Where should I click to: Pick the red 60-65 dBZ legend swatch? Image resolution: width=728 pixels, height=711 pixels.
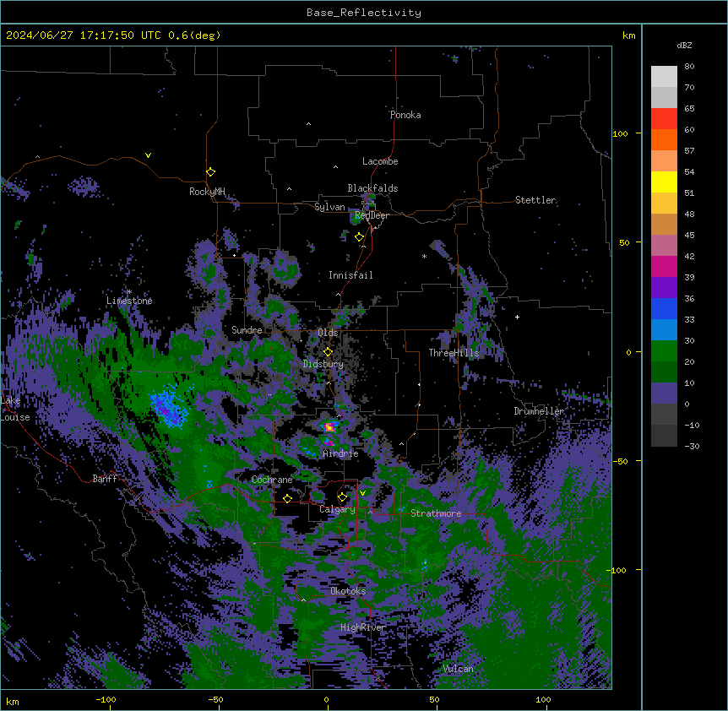[664, 118]
